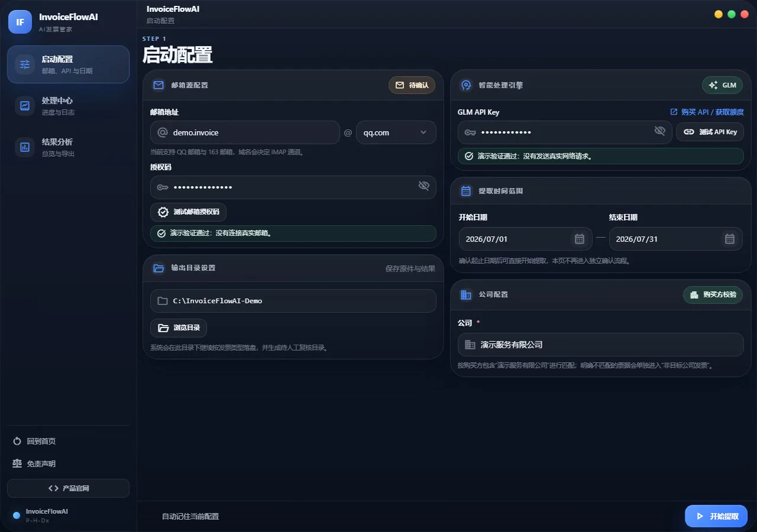Click the end date field 2026/07/31

[676, 239]
